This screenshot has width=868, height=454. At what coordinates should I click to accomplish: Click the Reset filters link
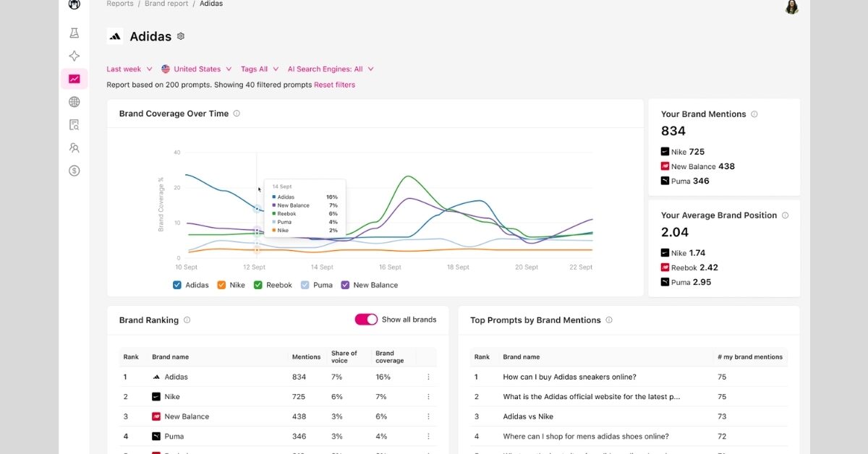point(334,85)
